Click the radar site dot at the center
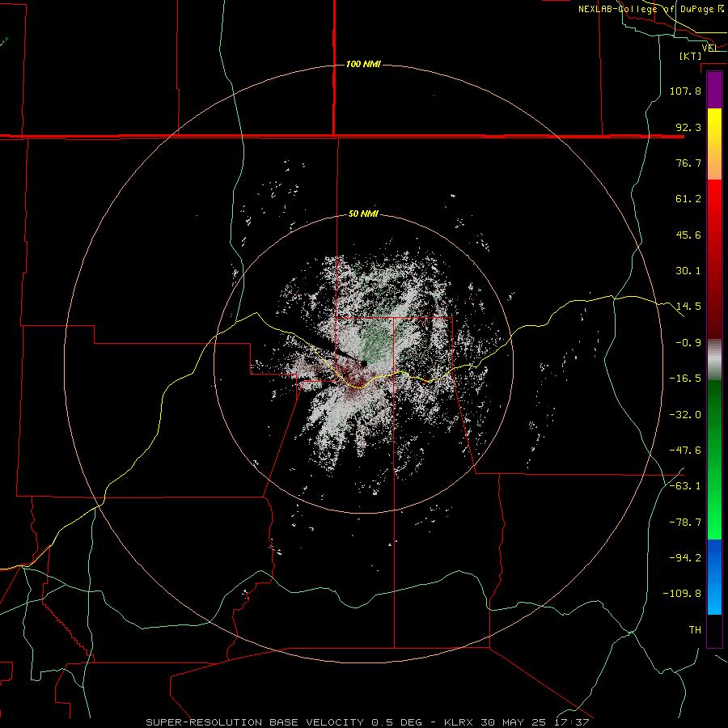Screen dimensions: 728x728 (x=363, y=363)
